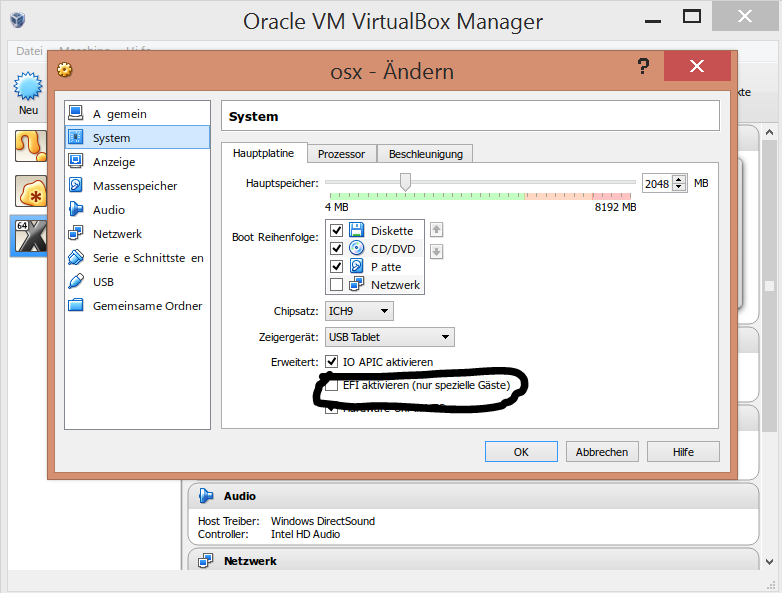Select the 64-bit OS X virtual machine
Screen dimensions: 782x593
point(30,236)
